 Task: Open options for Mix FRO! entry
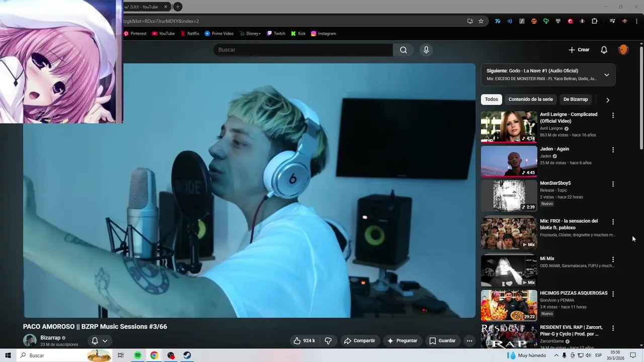613,222
